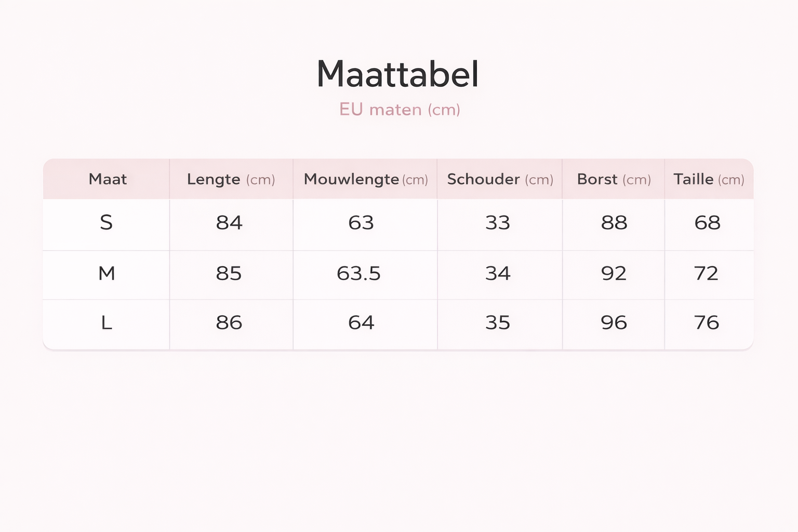Viewport: 798px width, 532px height.
Task: Select the size L row label
Action: [107, 323]
